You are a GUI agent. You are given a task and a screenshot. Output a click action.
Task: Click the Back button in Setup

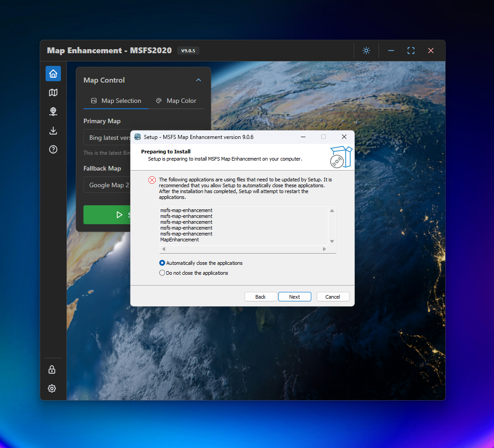(x=260, y=296)
